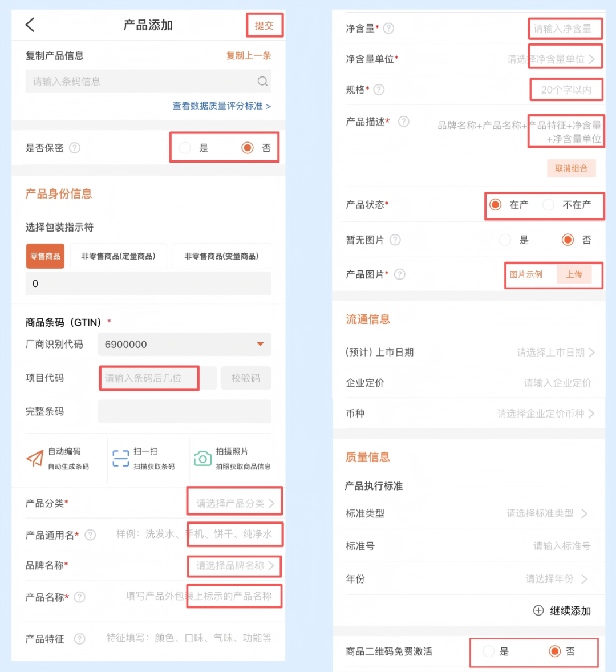Viewport: 616px width, 672px height.
Task: Select 否 for 暂无图片
Action: pyautogui.click(x=568, y=240)
